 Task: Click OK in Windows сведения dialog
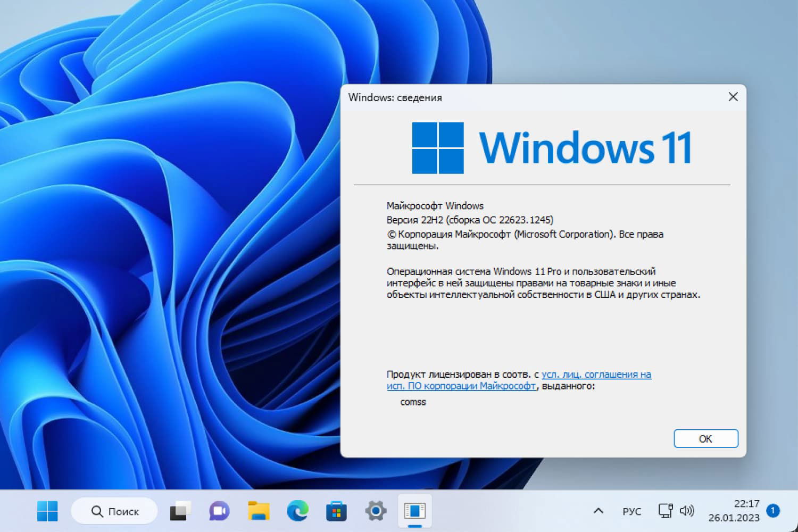click(x=706, y=438)
